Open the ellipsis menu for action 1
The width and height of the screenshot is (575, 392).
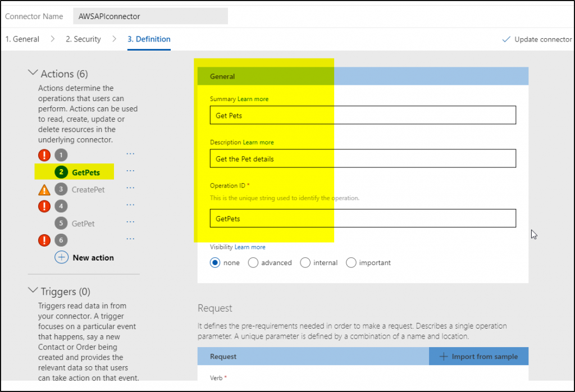click(130, 154)
